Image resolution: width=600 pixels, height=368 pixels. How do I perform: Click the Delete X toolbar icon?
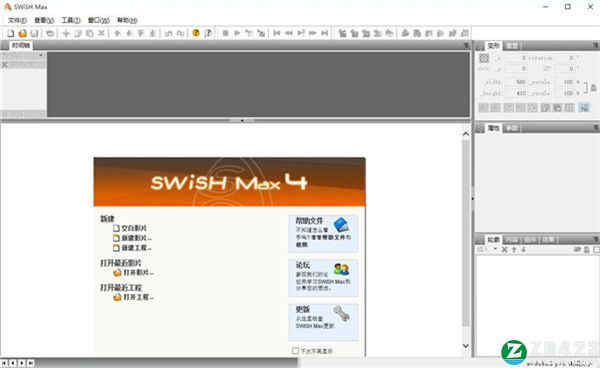101,34
